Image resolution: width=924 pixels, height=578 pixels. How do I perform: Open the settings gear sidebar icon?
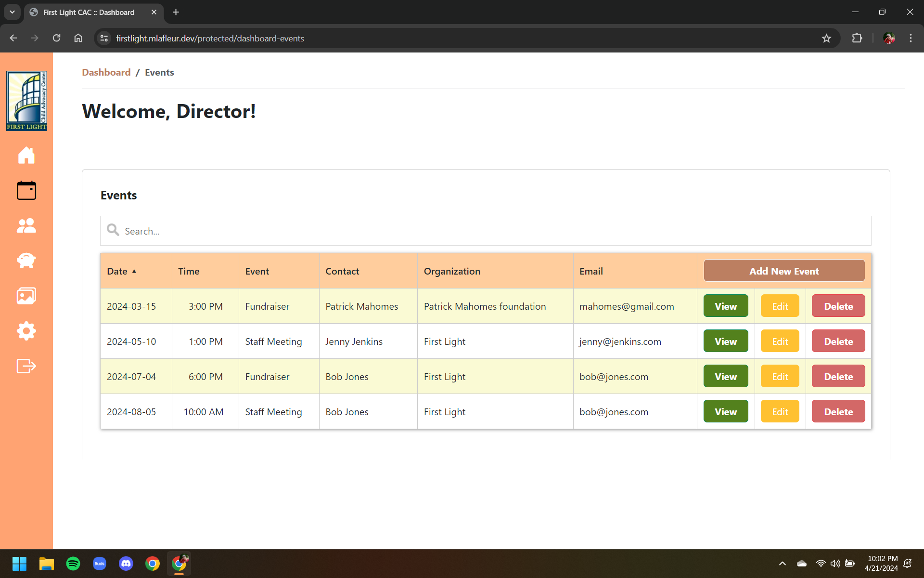(x=26, y=331)
